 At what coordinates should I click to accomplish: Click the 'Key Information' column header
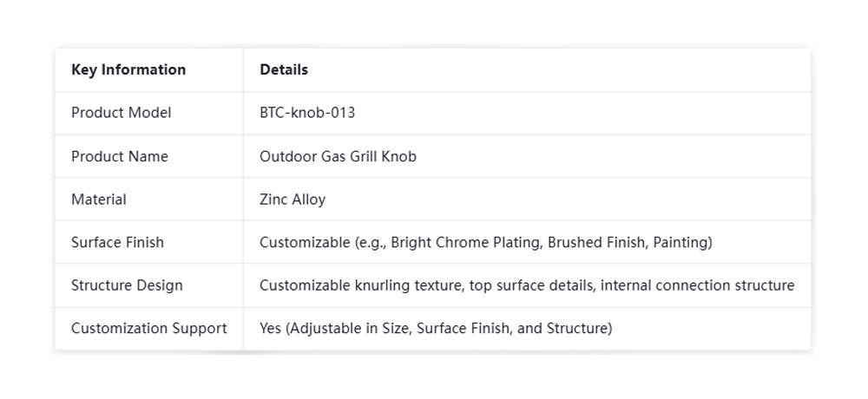click(128, 69)
